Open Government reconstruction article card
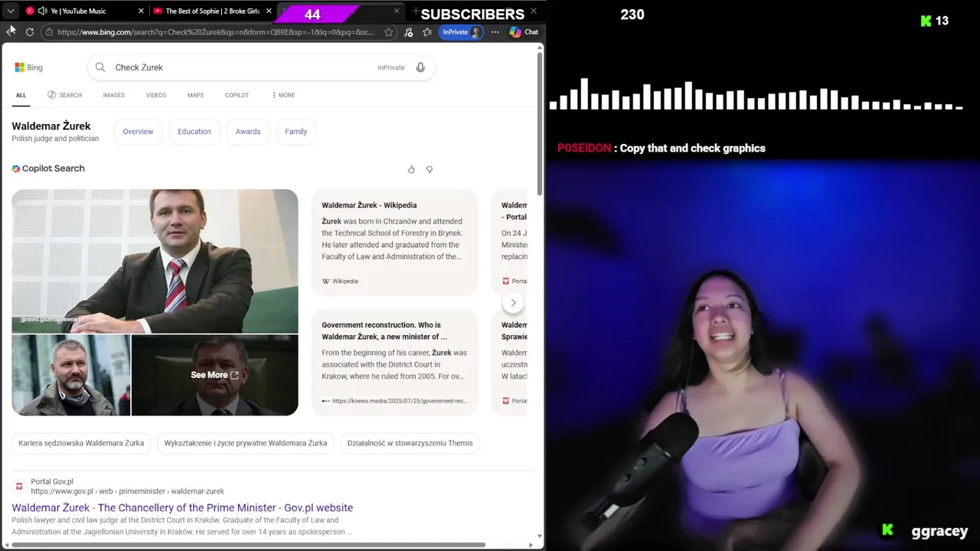This screenshot has height=551, width=980. 394,362
